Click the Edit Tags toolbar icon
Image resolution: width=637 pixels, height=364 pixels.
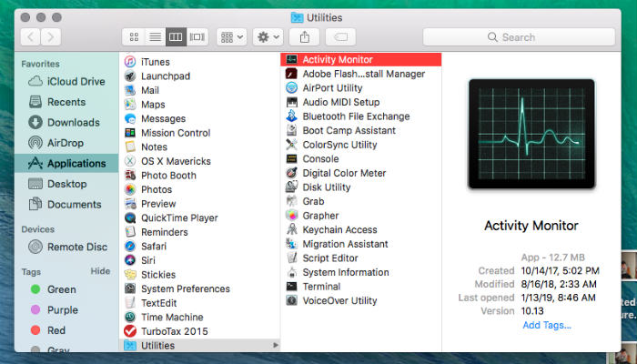pos(339,37)
